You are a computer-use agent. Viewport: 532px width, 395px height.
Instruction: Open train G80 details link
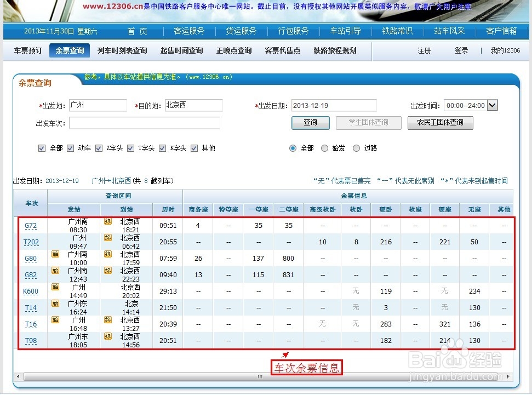coord(31,259)
